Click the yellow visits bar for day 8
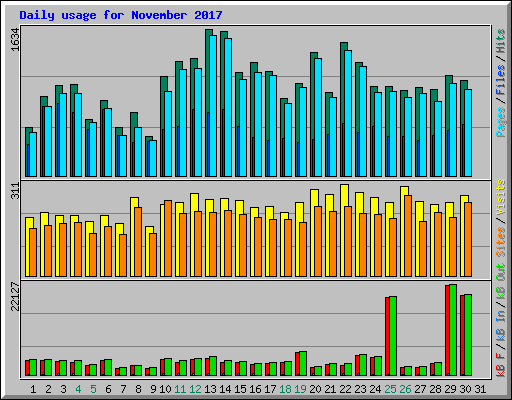The image size is (512, 400). tap(133, 237)
